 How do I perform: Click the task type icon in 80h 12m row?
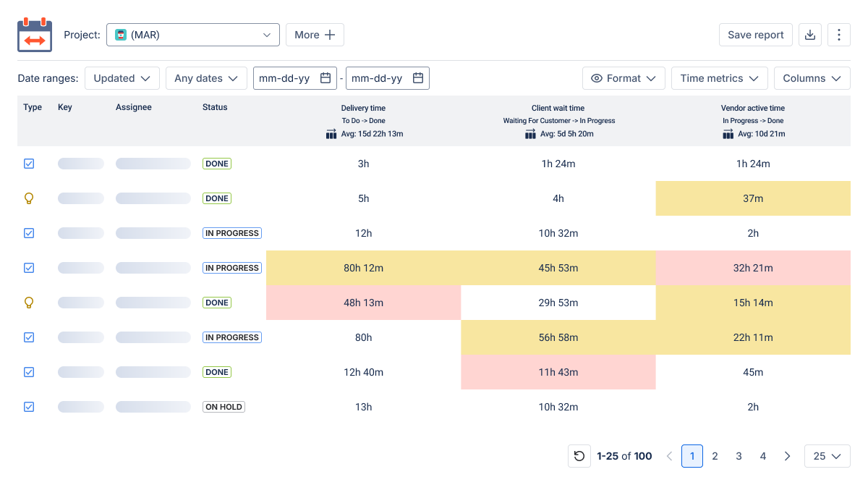point(29,268)
